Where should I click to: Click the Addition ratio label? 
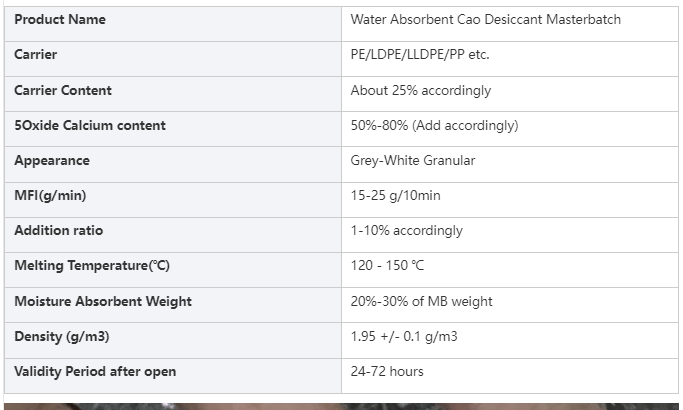pyautogui.click(x=58, y=230)
